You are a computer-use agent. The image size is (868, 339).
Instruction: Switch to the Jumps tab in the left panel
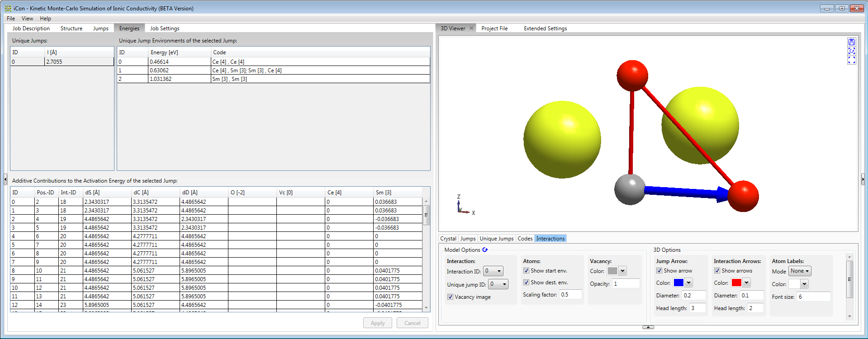point(100,28)
